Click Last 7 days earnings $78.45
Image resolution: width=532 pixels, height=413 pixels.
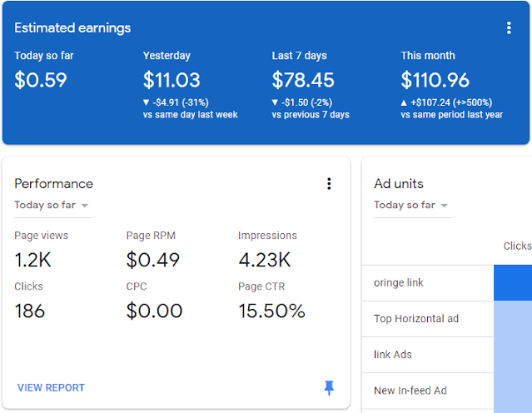click(303, 81)
